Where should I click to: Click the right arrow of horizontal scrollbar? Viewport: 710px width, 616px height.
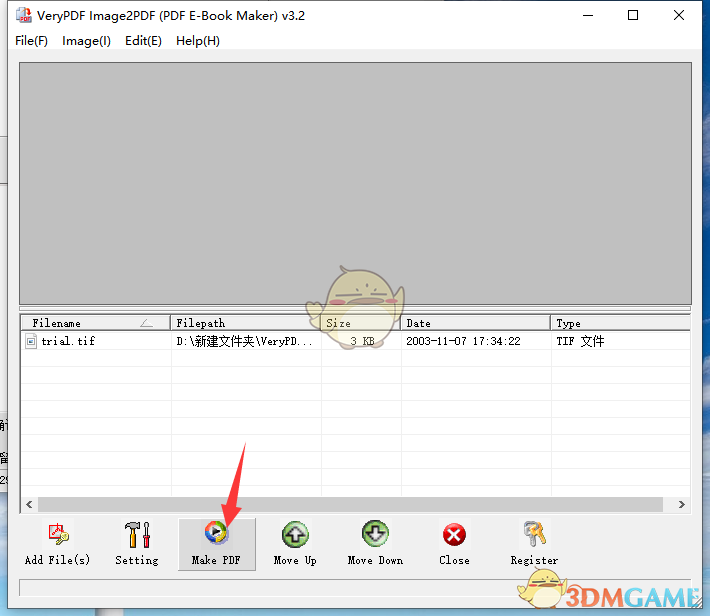click(681, 504)
